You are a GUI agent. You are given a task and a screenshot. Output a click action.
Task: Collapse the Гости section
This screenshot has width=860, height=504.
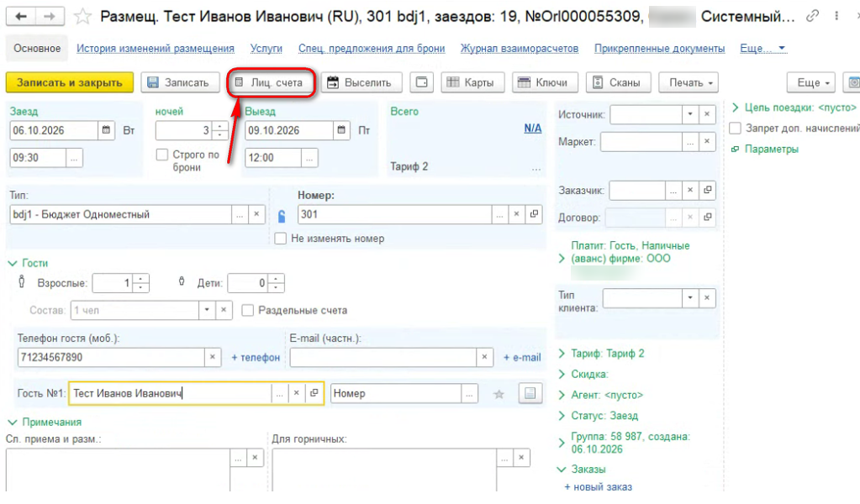coord(13,264)
